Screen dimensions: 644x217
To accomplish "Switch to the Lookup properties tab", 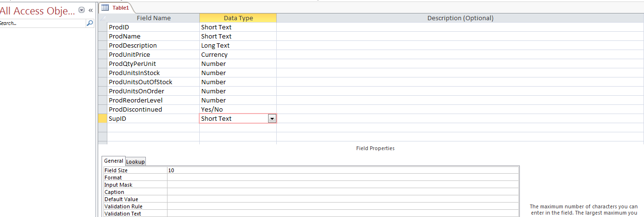I will coord(135,162).
